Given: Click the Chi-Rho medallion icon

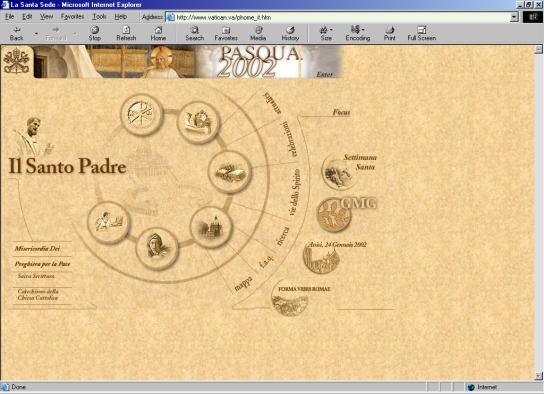Looking at the screenshot, I should click(x=141, y=114).
